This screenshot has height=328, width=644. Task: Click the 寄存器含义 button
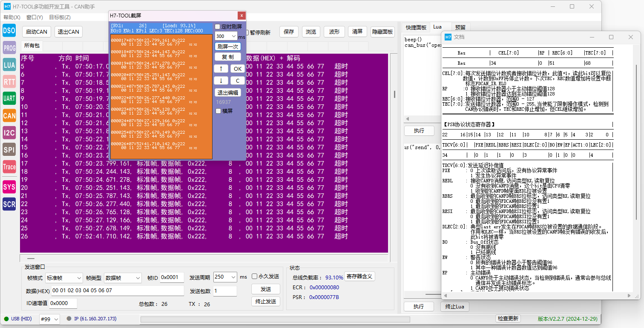click(359, 276)
